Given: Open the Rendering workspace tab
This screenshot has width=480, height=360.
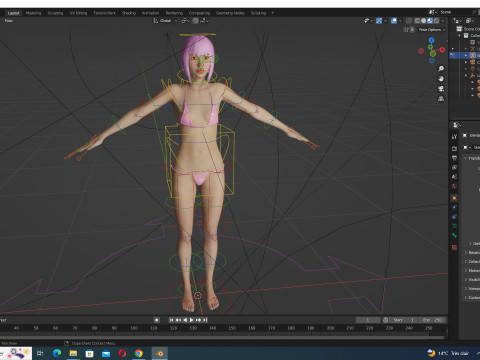Looking at the screenshot, I should coord(174,13).
